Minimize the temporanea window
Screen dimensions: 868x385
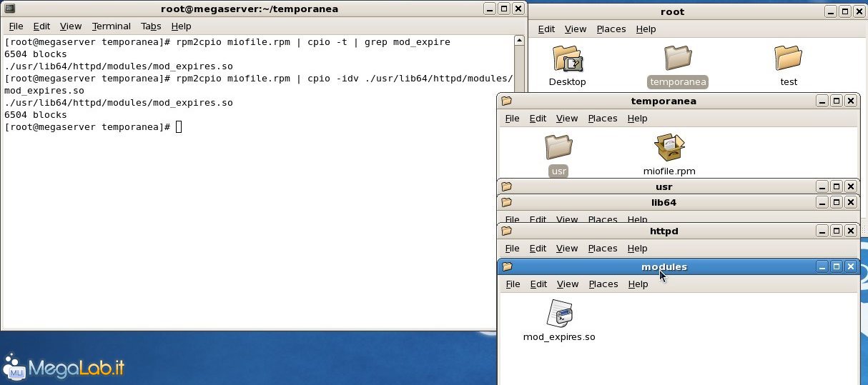point(822,101)
